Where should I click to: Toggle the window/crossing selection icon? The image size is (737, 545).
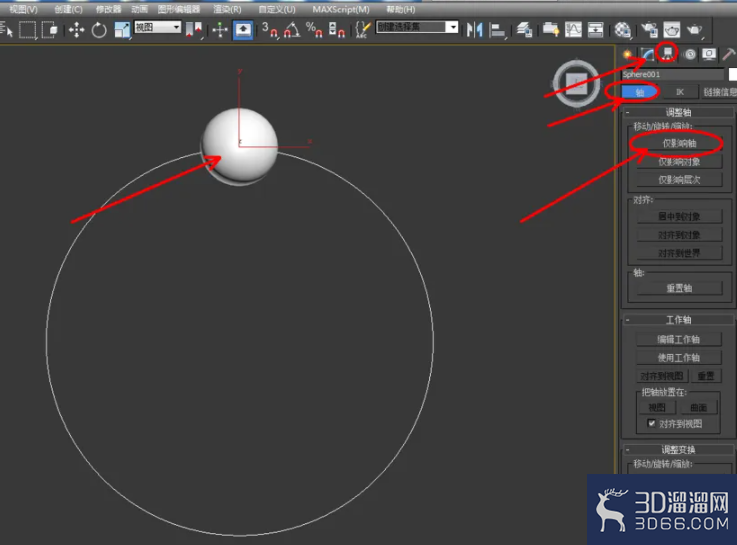[49, 30]
